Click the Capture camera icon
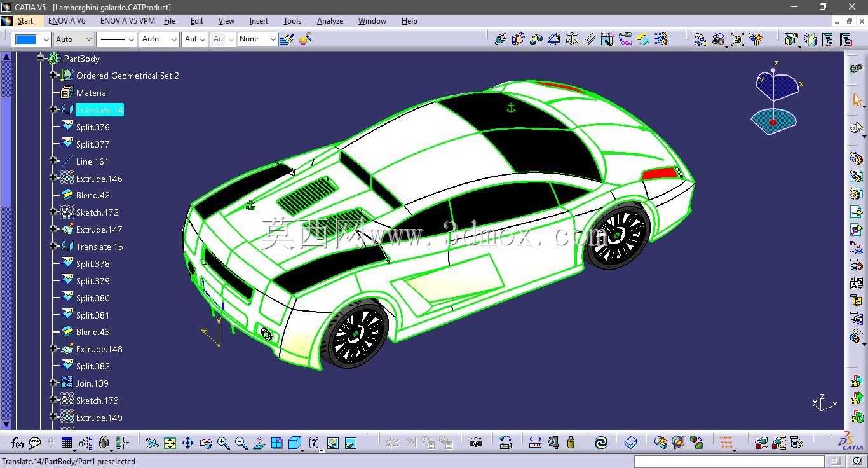The image size is (868, 468). pyautogui.click(x=475, y=443)
